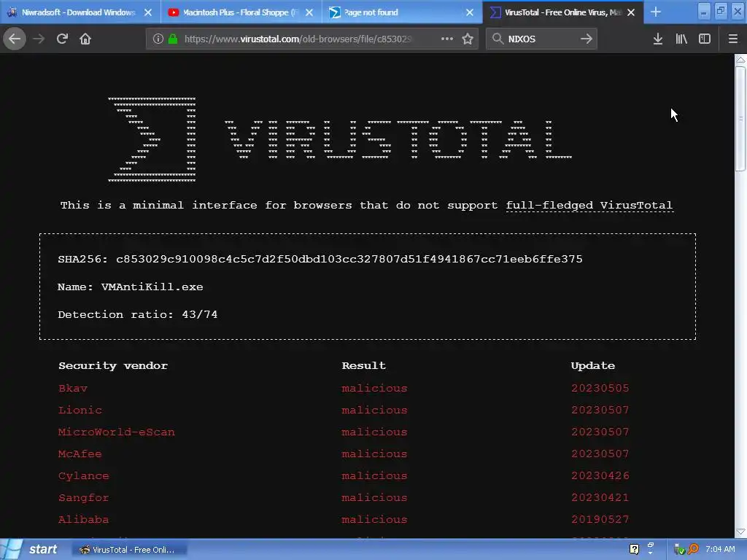Open the library bookshelf icon
Image resolution: width=747 pixels, height=560 pixels.
[x=681, y=39]
